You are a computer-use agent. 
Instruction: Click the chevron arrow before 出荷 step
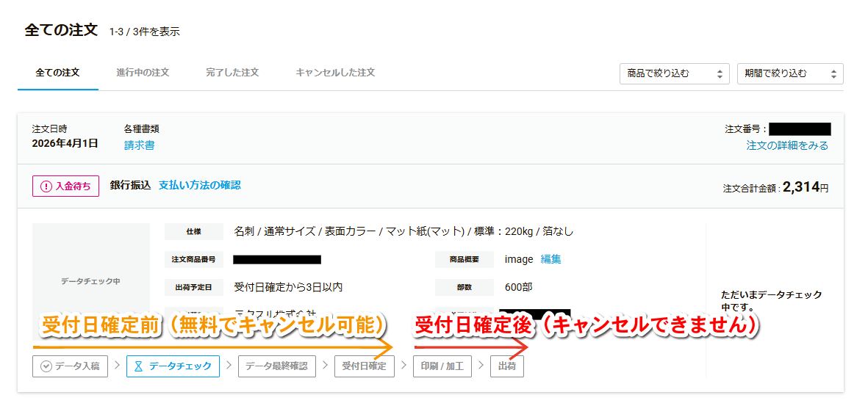481,366
